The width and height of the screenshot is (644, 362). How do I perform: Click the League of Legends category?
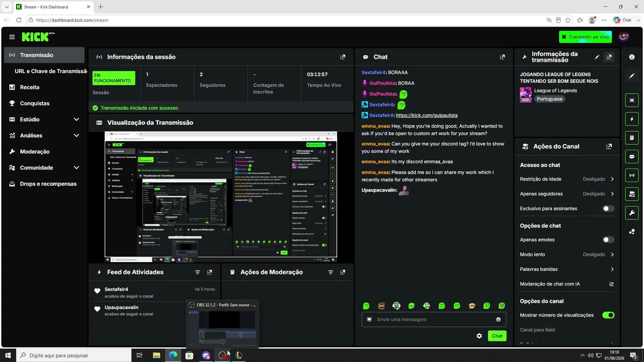(x=555, y=90)
